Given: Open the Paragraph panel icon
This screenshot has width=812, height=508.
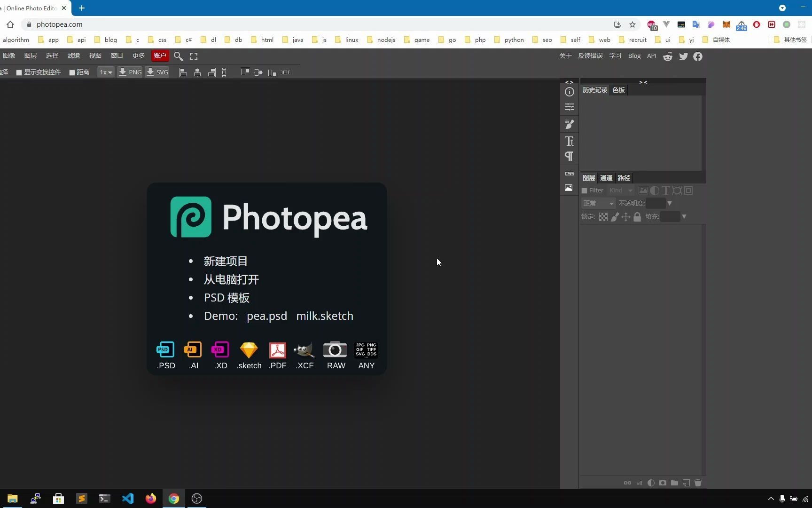Looking at the screenshot, I should 569,156.
